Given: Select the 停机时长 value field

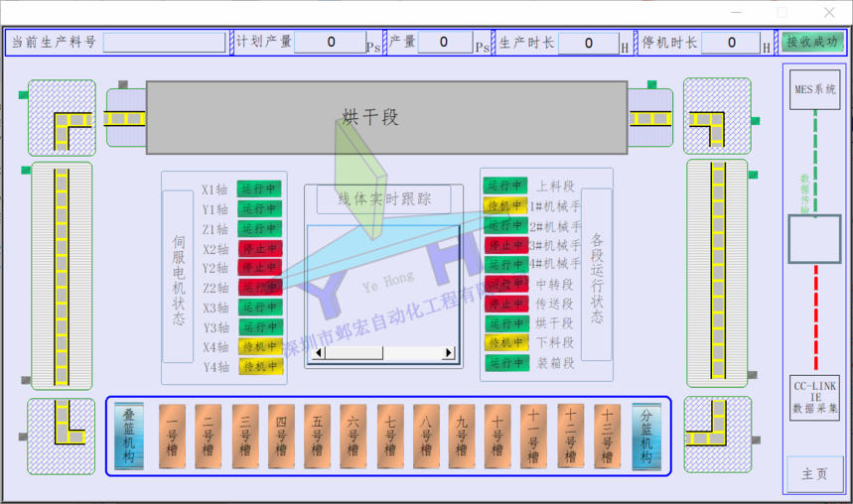Looking at the screenshot, I should tap(731, 43).
